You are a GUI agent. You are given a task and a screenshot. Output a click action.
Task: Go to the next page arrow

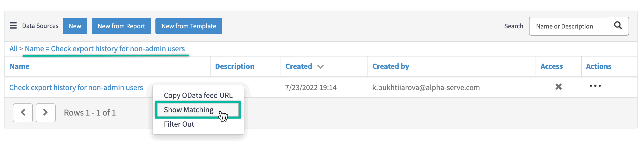tap(45, 113)
